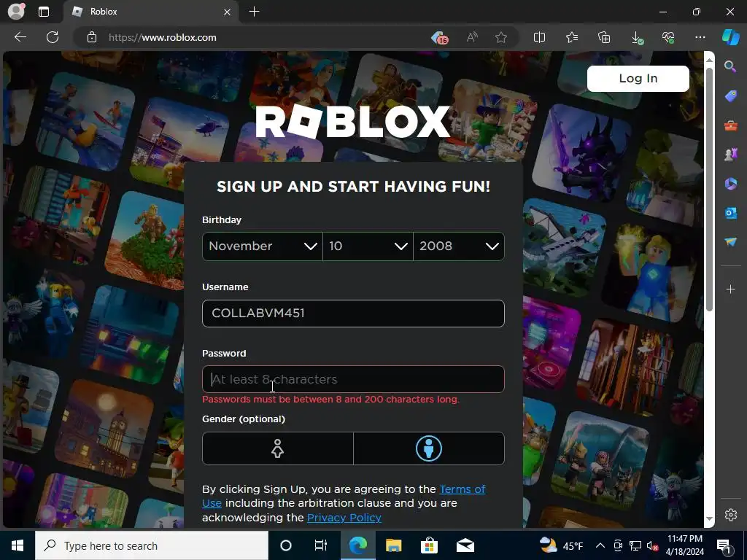Open weather widget showing 45°F
This screenshot has height=560, width=747.
[x=561, y=545]
